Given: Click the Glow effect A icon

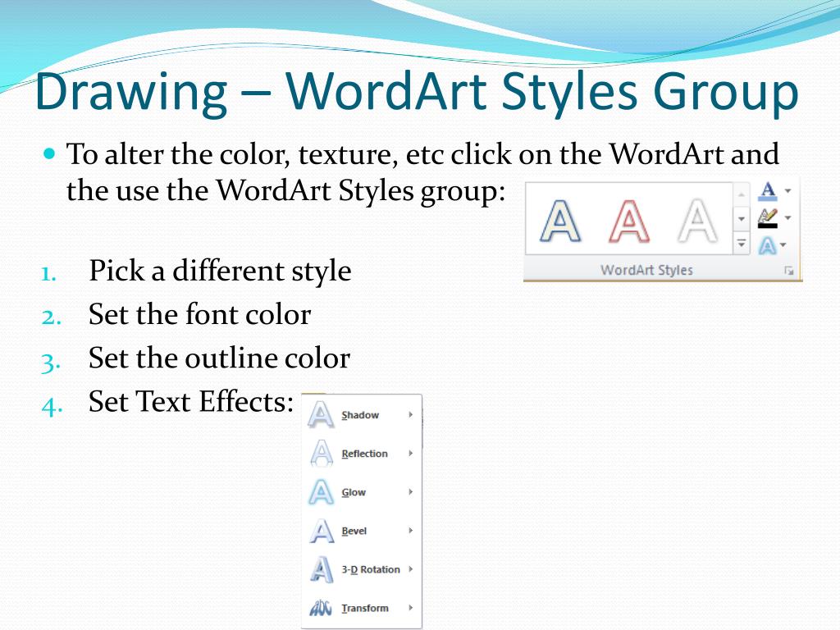Looking at the screenshot, I should [x=322, y=492].
